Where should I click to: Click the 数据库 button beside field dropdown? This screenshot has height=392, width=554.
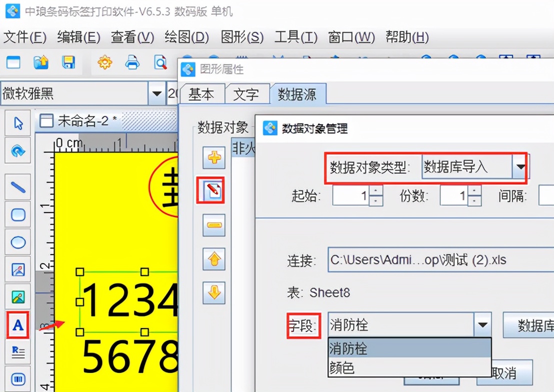coord(528,325)
